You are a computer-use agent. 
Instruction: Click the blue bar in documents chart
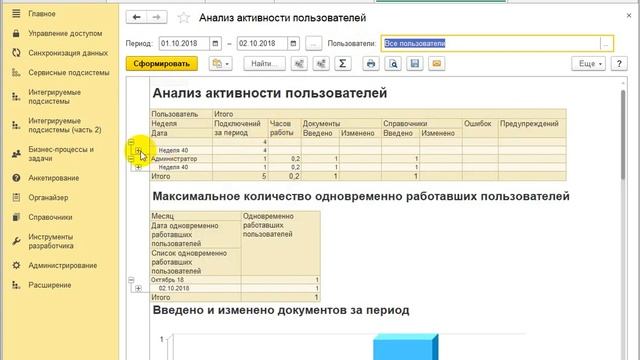(x=406, y=347)
